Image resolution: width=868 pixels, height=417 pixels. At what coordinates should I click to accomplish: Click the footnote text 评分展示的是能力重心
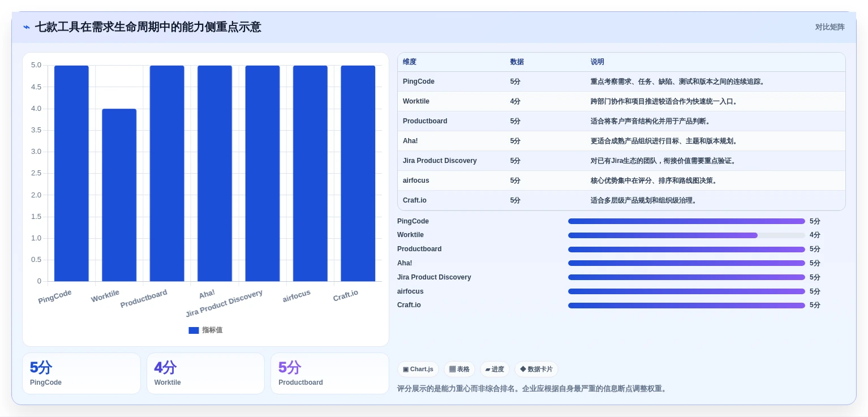(x=532, y=389)
